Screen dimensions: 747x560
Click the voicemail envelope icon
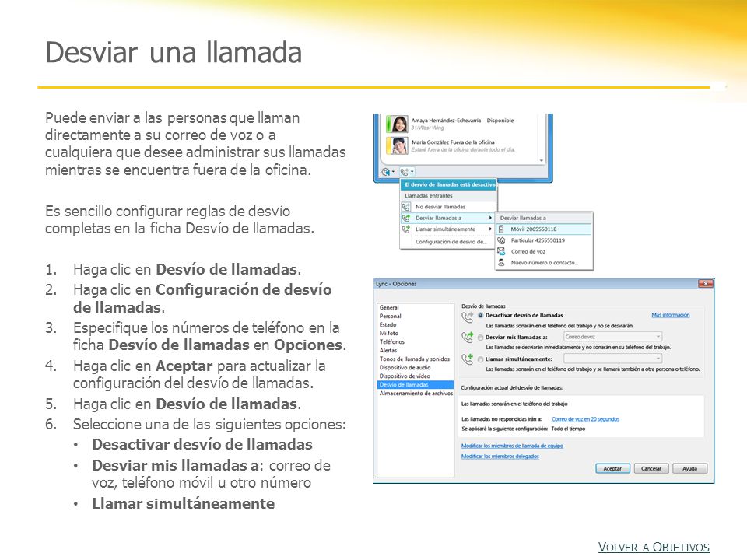pos(501,251)
